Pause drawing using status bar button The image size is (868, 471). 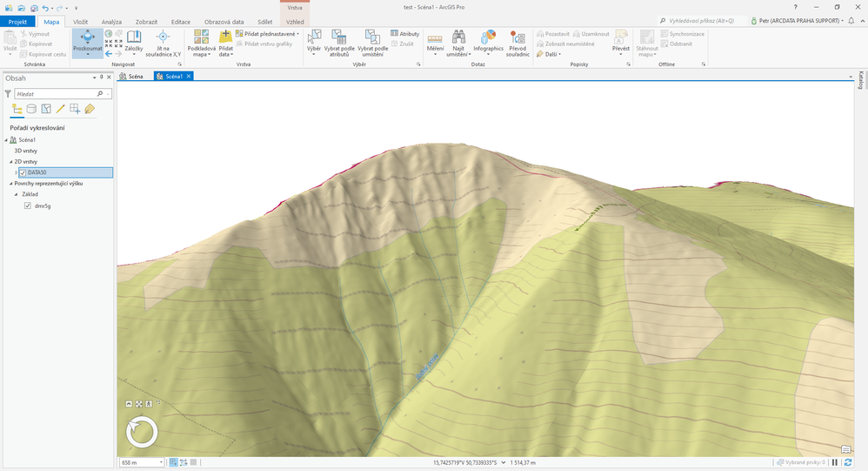[x=835, y=462]
